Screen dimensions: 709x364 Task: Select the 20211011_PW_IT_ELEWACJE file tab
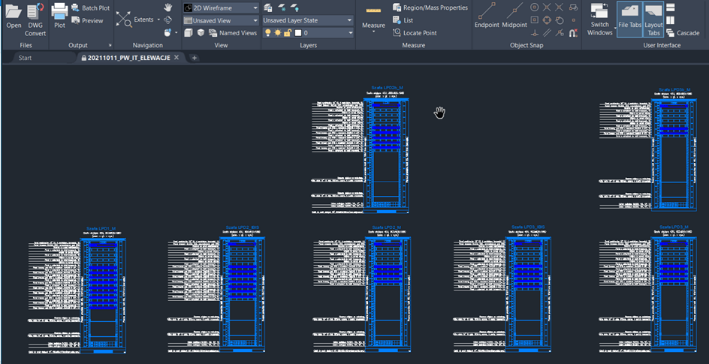[x=126, y=58]
